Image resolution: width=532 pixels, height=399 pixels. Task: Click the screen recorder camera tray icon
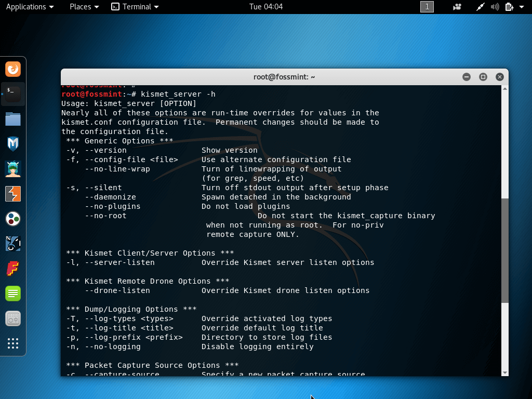tap(457, 7)
